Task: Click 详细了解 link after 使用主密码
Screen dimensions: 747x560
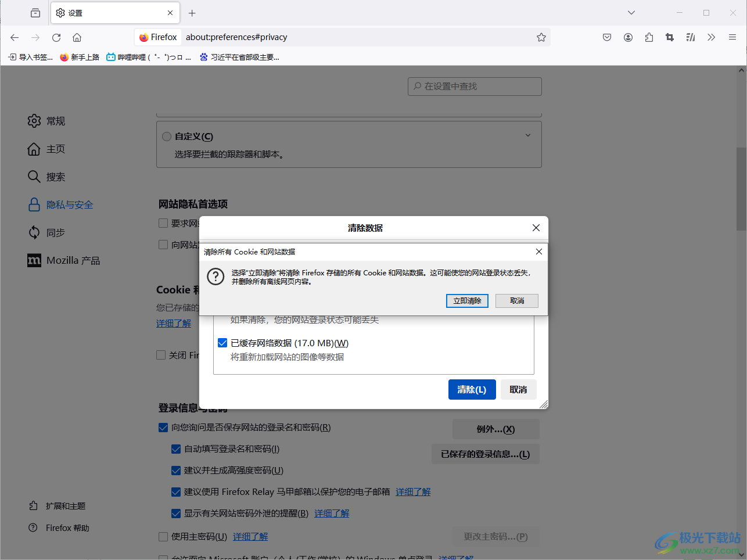Action: pos(250,537)
